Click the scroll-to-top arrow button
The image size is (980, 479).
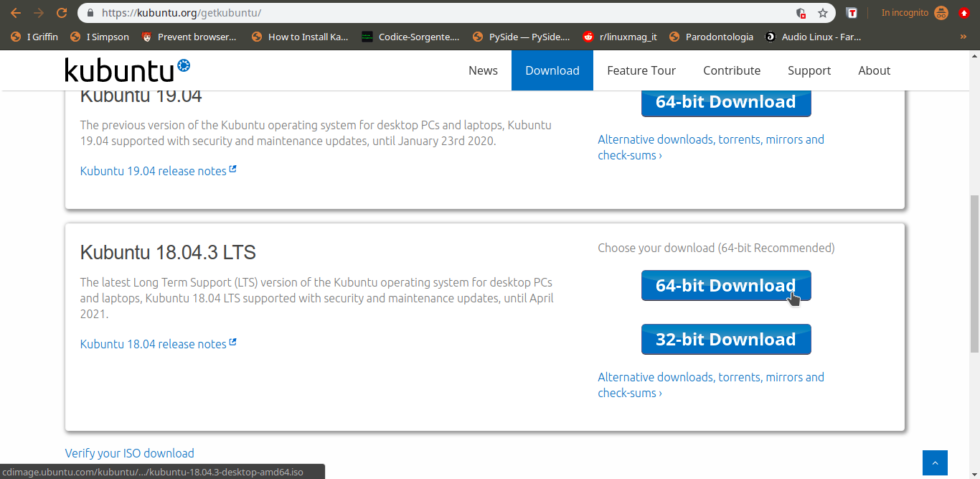coord(935,462)
